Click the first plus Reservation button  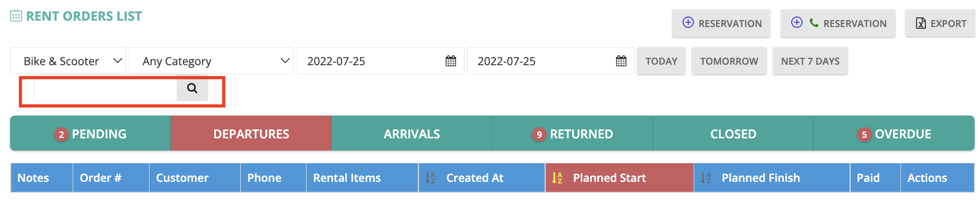point(721,23)
